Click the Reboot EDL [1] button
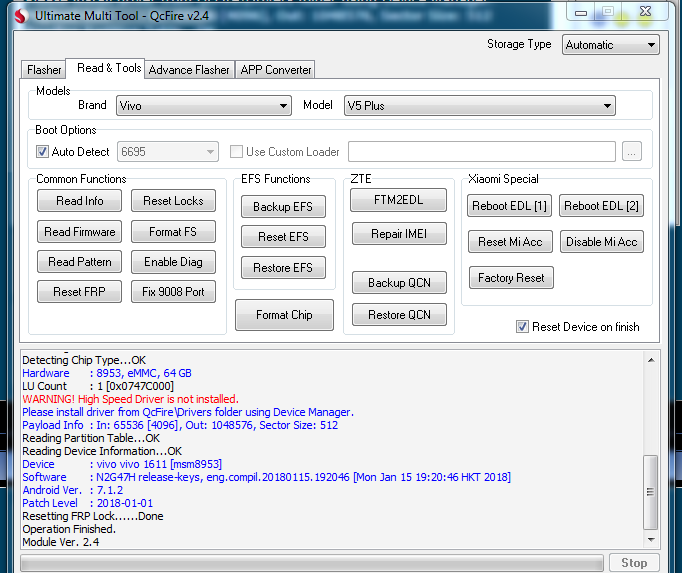This screenshot has width=682, height=573. point(509,206)
